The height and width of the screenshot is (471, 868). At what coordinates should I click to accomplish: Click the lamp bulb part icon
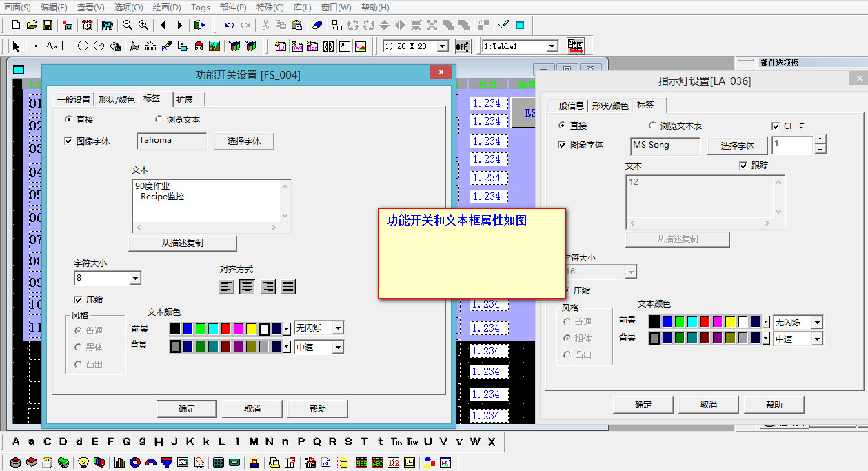(84, 462)
